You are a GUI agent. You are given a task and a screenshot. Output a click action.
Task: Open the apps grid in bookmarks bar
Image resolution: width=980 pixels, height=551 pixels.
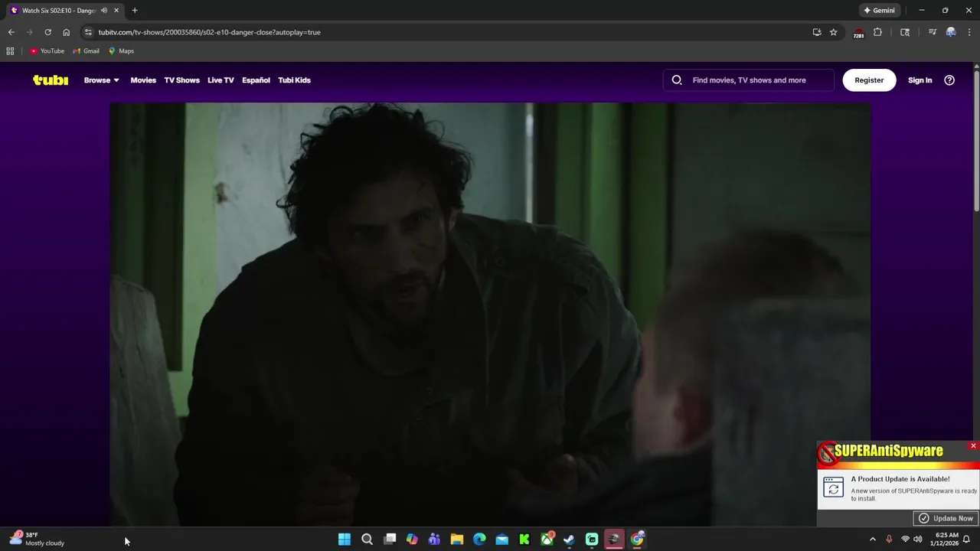10,51
